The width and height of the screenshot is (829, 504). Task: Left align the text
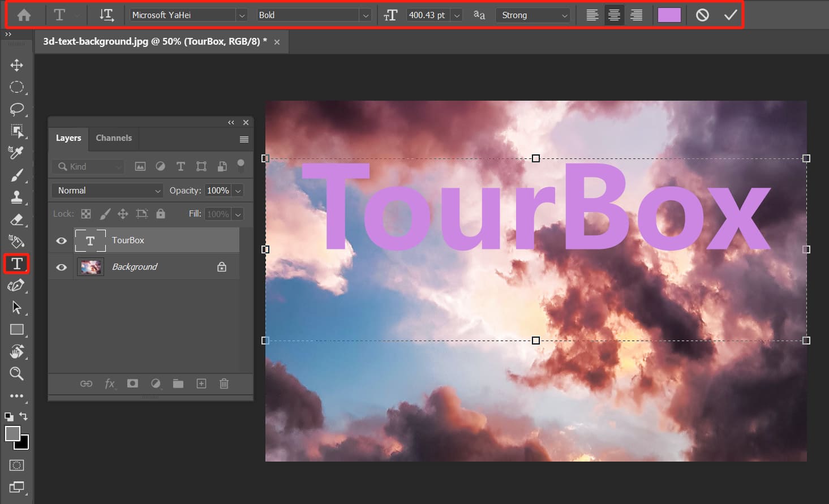pyautogui.click(x=592, y=15)
